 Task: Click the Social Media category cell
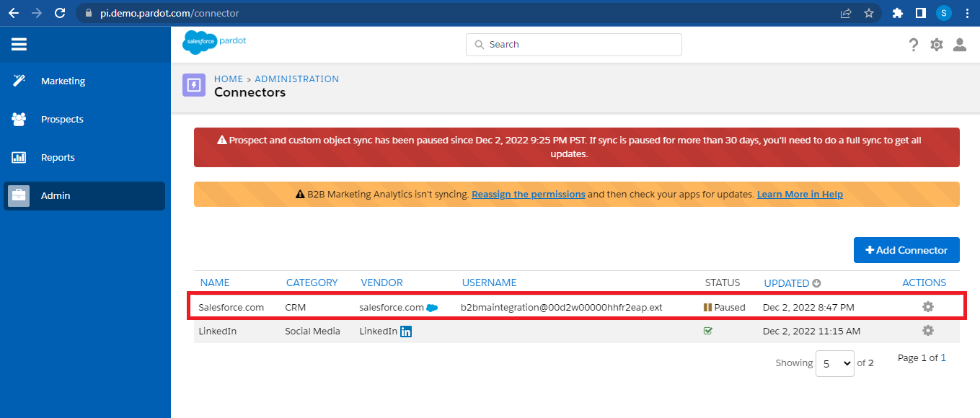coord(313,331)
